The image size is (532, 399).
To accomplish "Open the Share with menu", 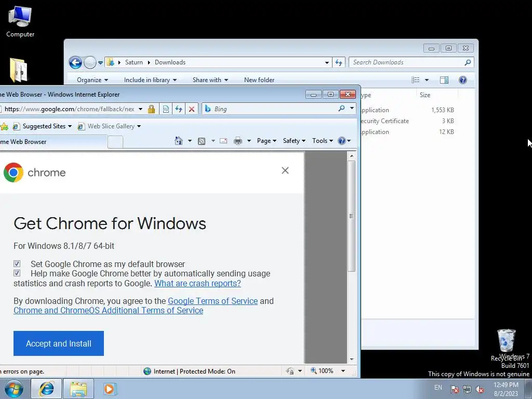I will point(210,80).
